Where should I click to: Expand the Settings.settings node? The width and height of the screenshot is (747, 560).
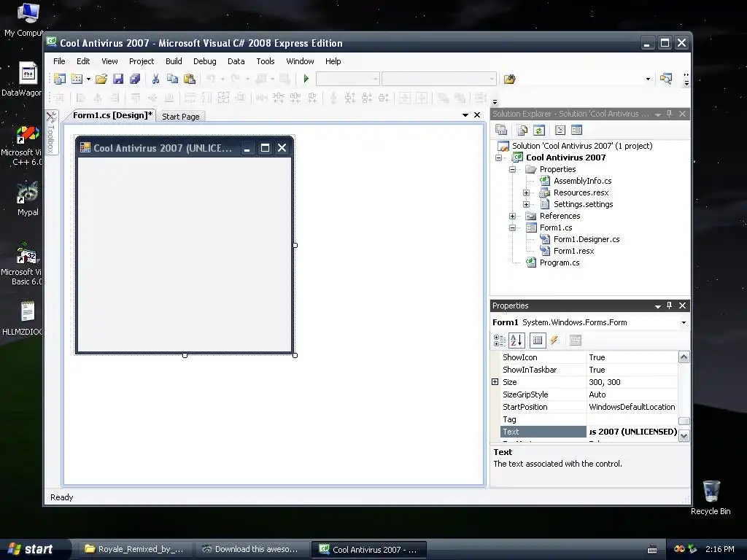[x=526, y=204]
